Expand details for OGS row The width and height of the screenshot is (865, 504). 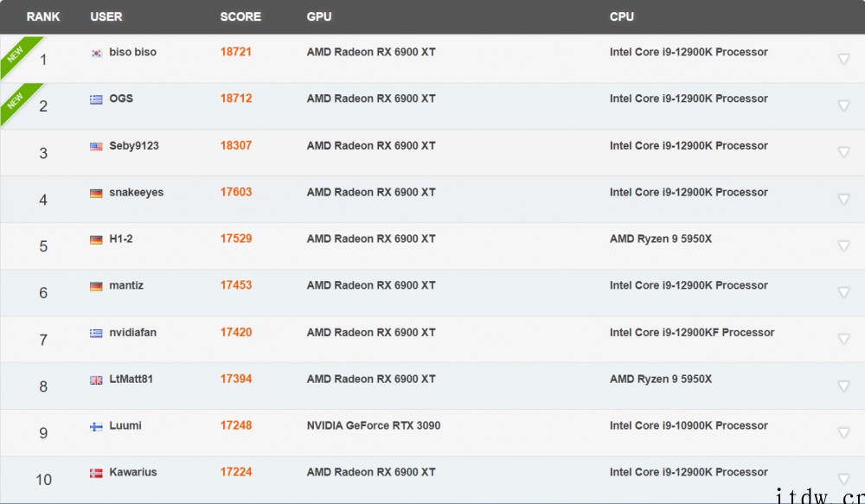(x=843, y=105)
